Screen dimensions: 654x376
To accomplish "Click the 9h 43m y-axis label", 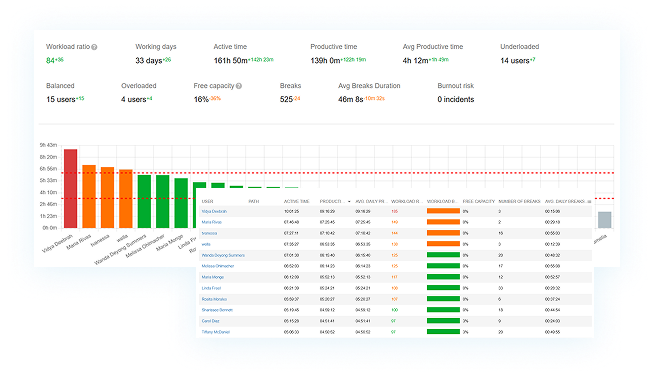I will [x=48, y=145].
